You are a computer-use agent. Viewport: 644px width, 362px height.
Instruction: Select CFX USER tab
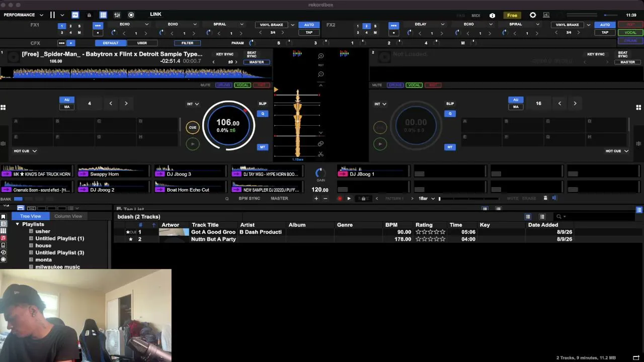click(142, 43)
